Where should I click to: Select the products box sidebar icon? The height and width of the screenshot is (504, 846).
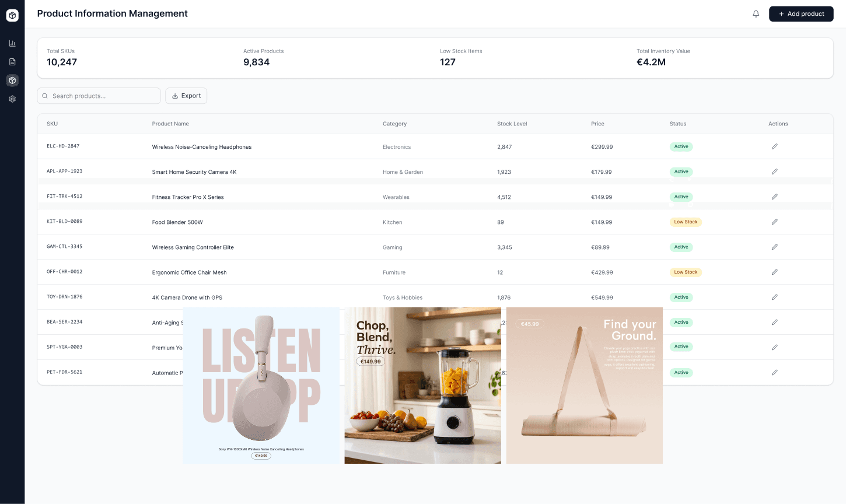(x=12, y=80)
